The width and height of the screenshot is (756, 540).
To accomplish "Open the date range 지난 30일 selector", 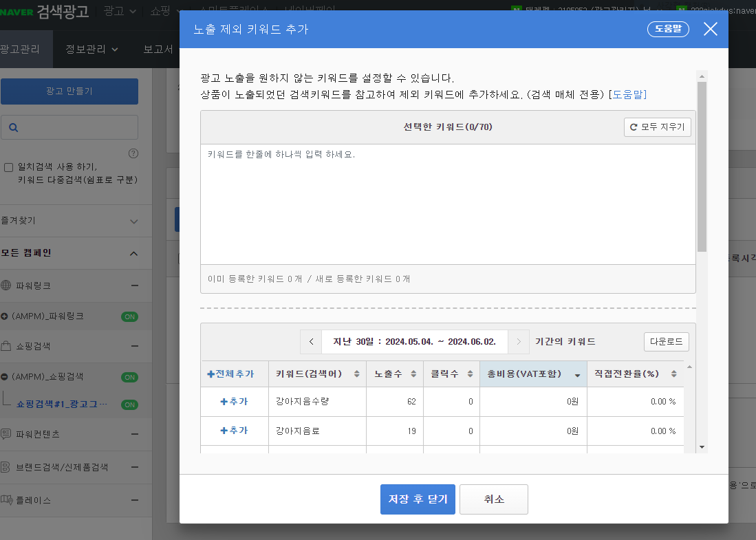I will pyautogui.click(x=414, y=341).
